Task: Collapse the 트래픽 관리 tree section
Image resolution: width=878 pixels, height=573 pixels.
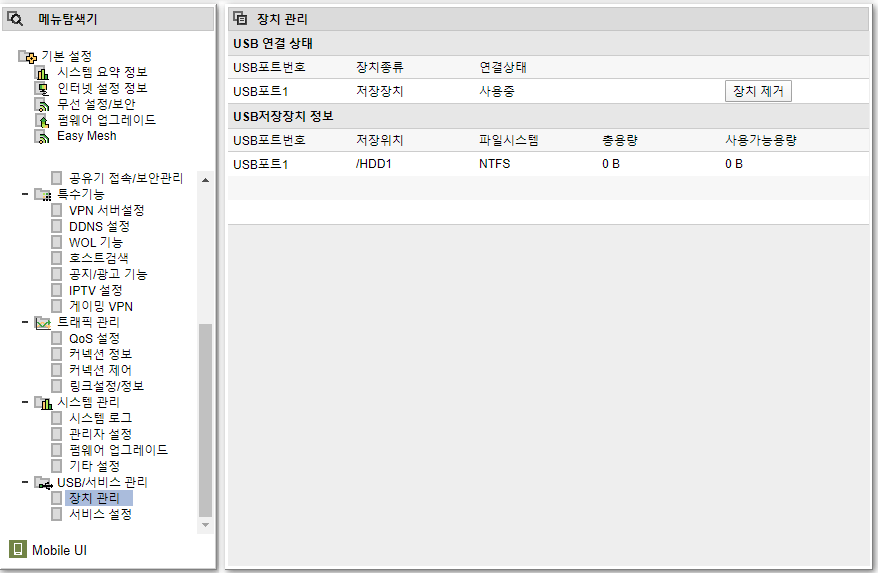Action: pos(25,322)
